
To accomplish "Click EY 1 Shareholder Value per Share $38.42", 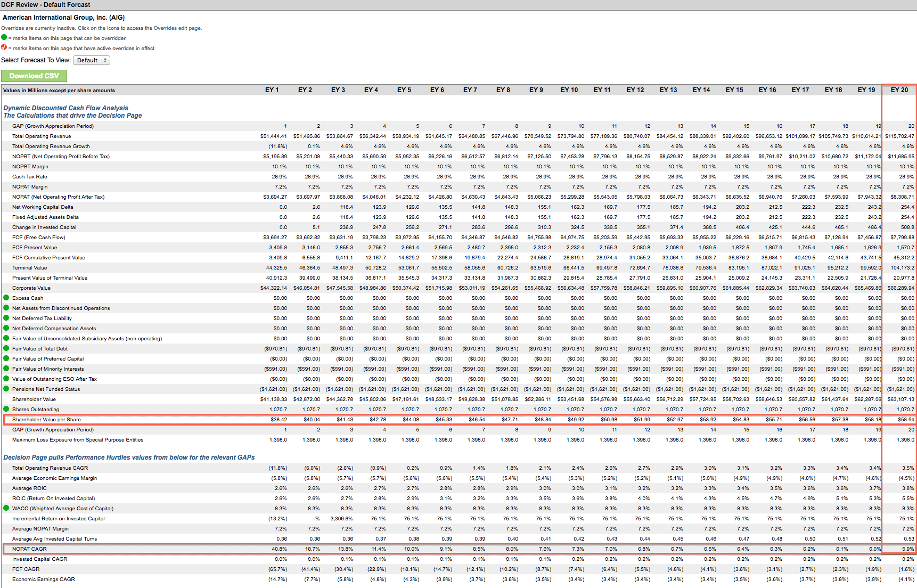I will click(x=279, y=420).
